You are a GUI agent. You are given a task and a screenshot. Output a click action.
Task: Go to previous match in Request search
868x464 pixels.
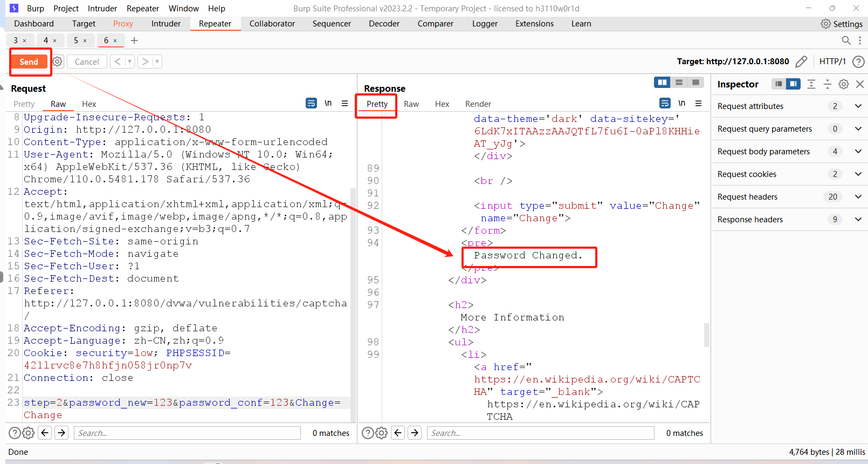(x=45, y=433)
